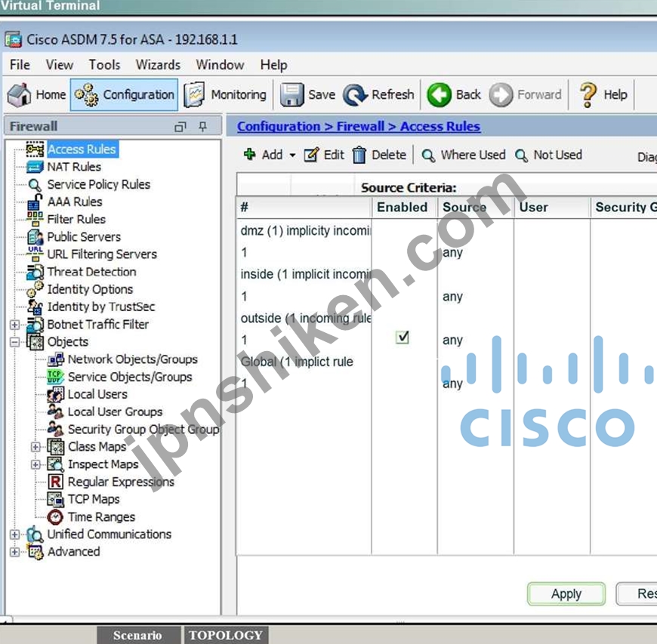Open the Wizards menu
This screenshot has height=644, width=657.
coord(158,65)
